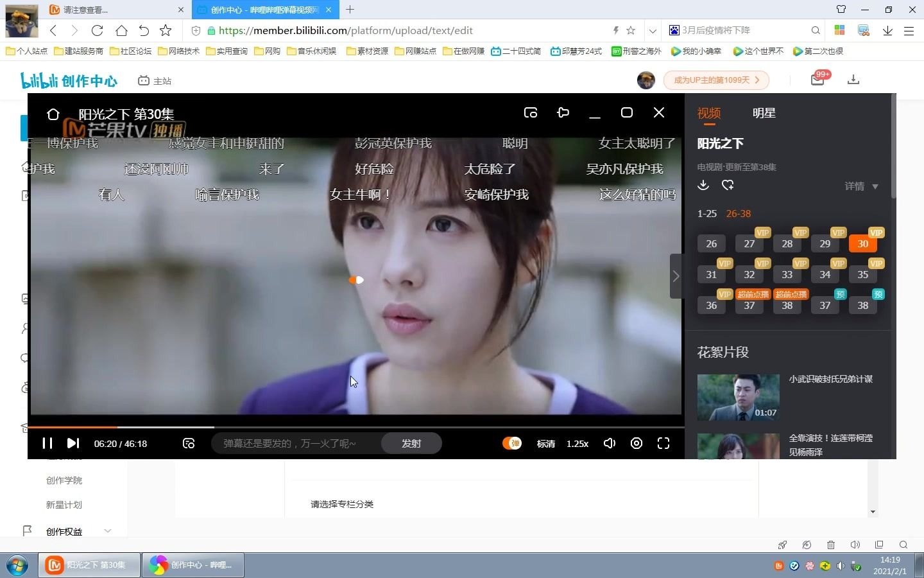Reload the browser page
The image size is (924, 578).
pos(97,30)
